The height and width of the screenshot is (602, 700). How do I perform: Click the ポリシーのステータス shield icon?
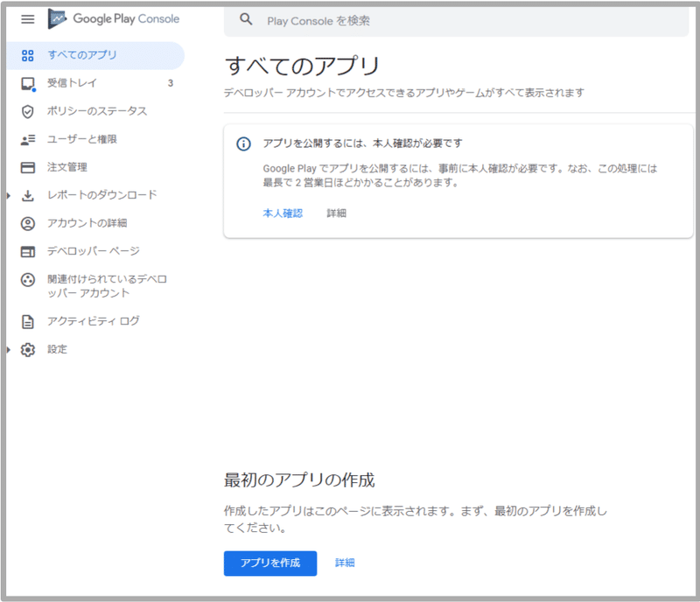[28, 112]
